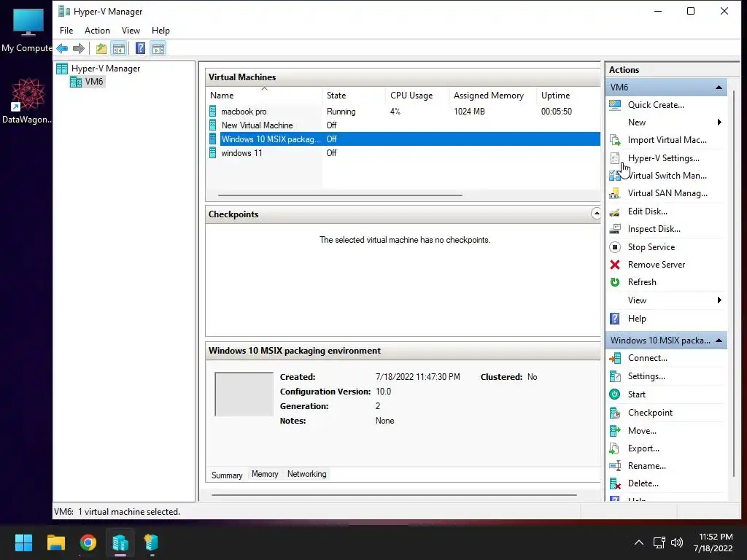
Task: Click the Delete icon in VM actions
Action: [x=615, y=484]
